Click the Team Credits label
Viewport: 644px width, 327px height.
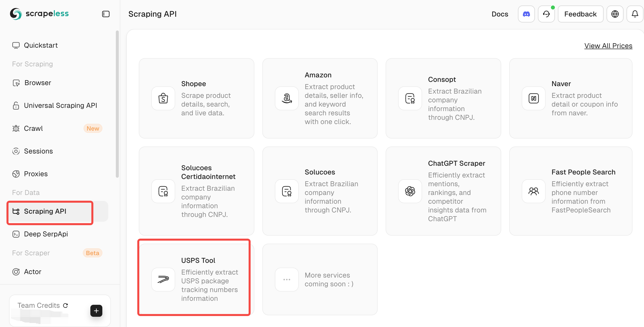pos(38,306)
